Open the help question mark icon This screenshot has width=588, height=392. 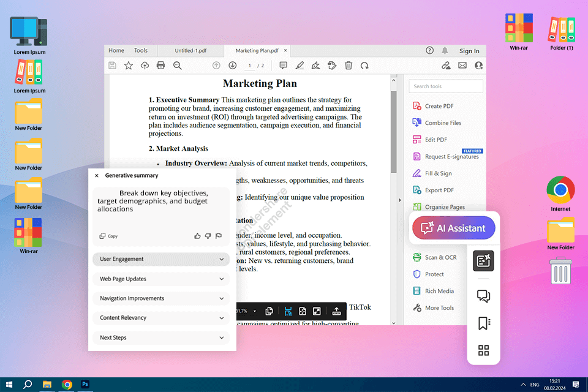[430, 50]
